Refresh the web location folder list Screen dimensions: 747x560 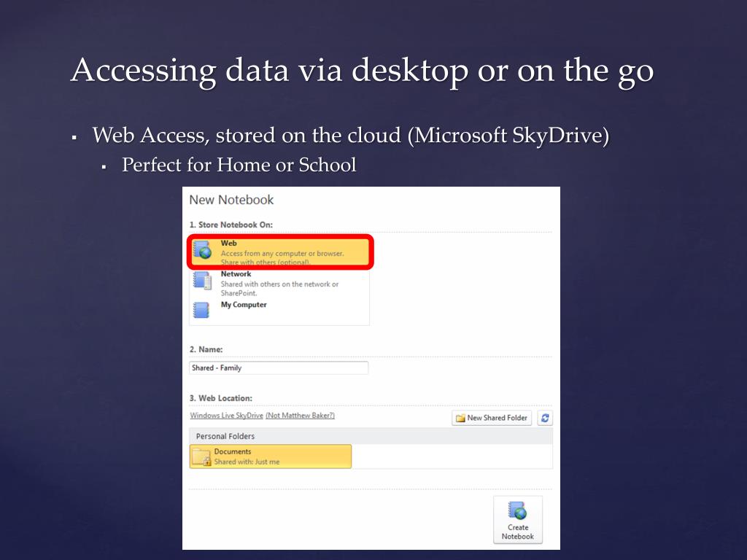(545, 418)
